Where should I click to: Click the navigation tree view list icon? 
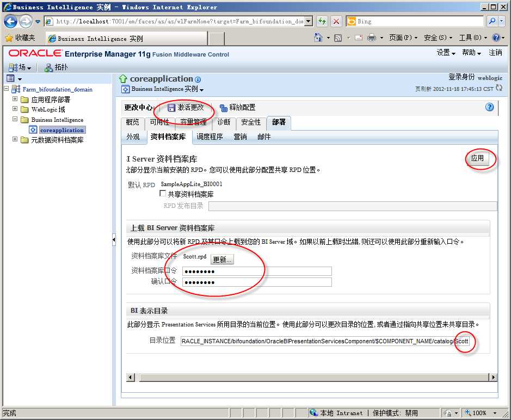pos(10,78)
